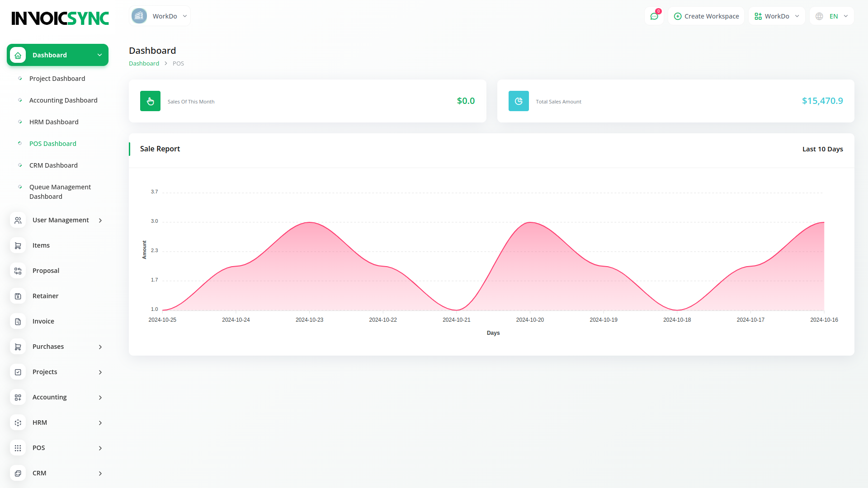
Task: Open Accounting Dashboard from sidebar
Action: [63, 100]
